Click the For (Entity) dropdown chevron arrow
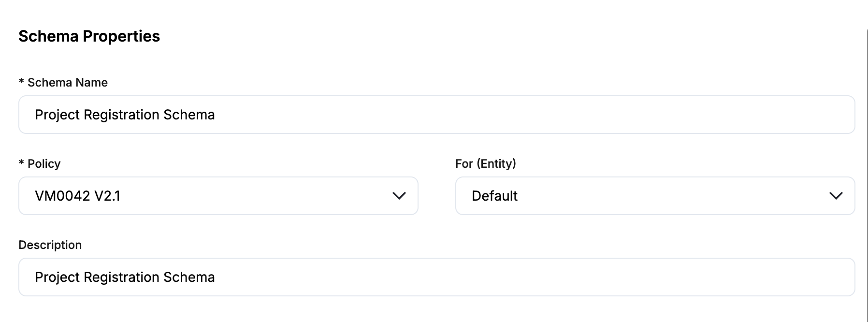This screenshot has height=322, width=868. (836, 196)
